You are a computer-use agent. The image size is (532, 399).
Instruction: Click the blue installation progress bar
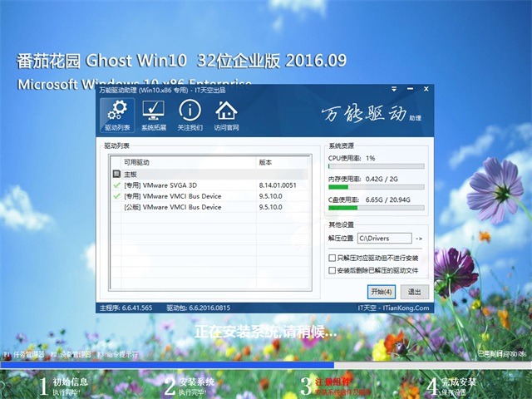click(266, 365)
